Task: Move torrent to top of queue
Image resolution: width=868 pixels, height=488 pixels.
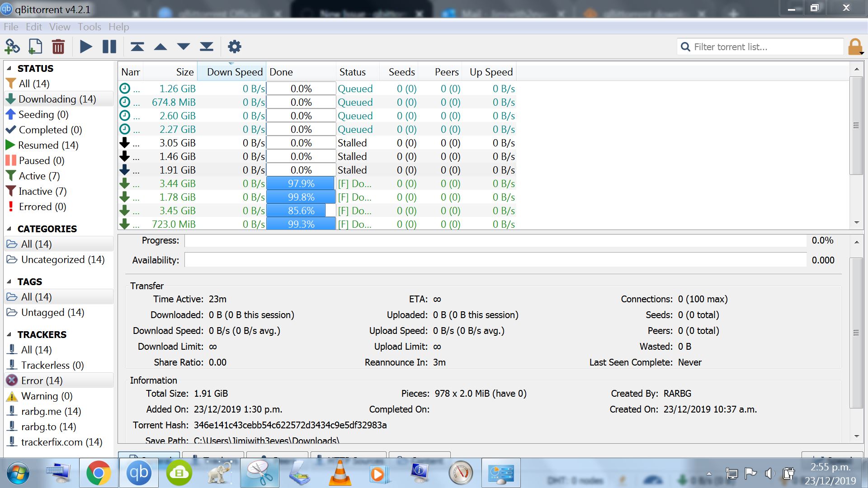Action: [137, 47]
